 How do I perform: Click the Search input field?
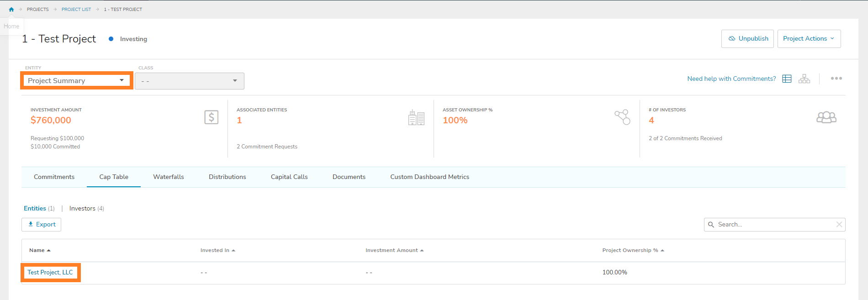tap(772, 225)
